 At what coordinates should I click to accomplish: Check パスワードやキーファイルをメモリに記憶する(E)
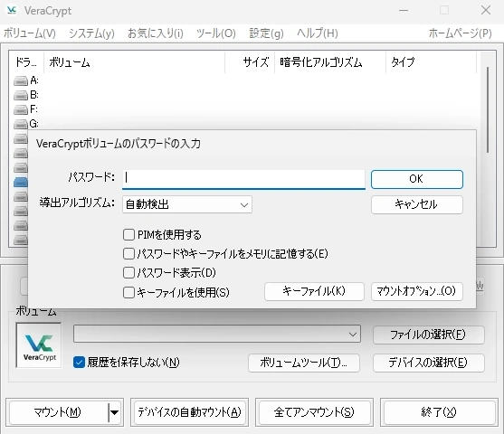tap(128, 253)
